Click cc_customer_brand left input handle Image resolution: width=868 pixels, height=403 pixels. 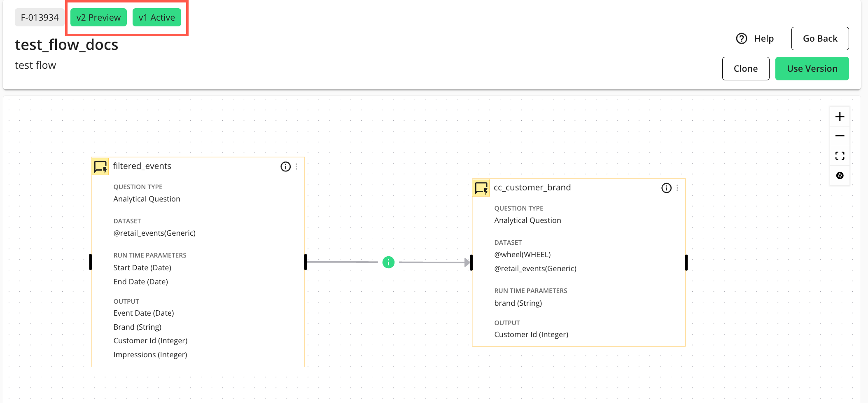[471, 262]
